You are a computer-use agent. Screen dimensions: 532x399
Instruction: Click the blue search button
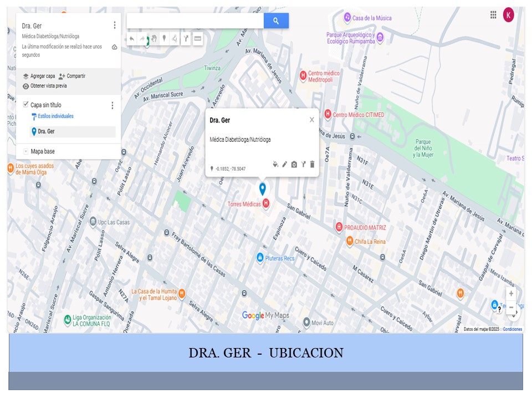[x=276, y=21]
